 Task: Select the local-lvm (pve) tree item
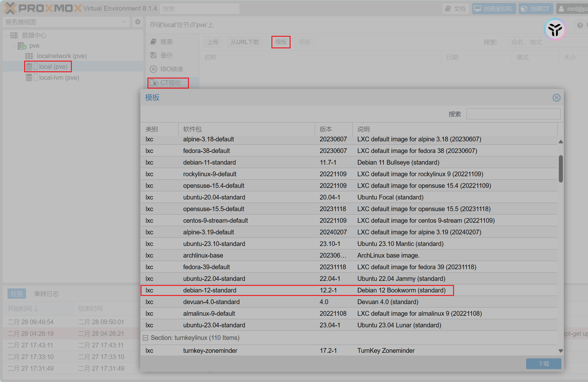(x=73, y=78)
